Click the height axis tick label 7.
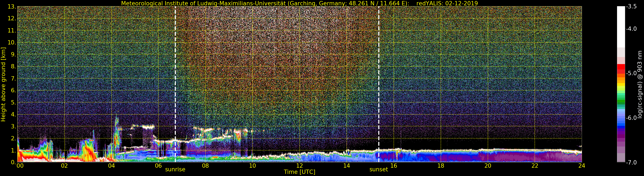This screenshot has height=176, width=644. point(13,78)
